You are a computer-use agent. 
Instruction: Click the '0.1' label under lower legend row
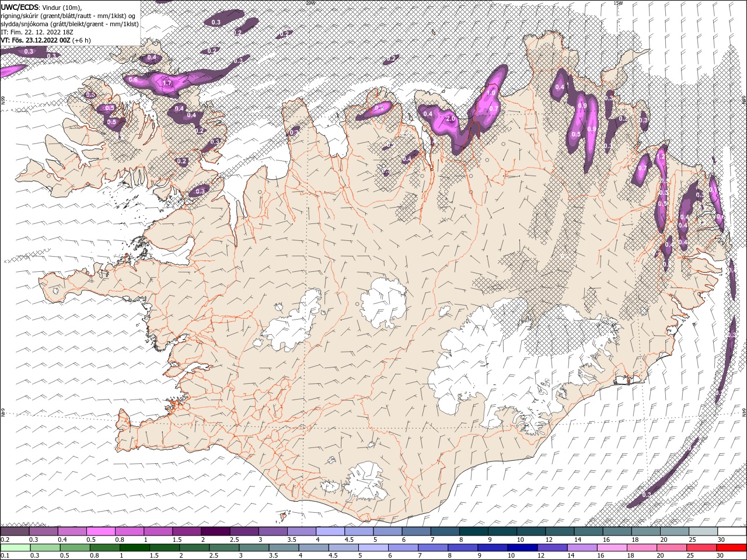click(x=4, y=556)
